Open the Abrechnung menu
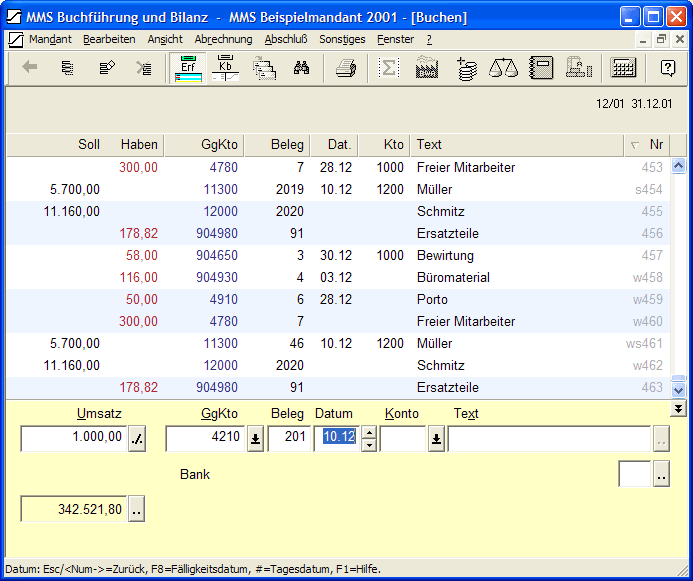The width and height of the screenshot is (693, 581). (223, 39)
